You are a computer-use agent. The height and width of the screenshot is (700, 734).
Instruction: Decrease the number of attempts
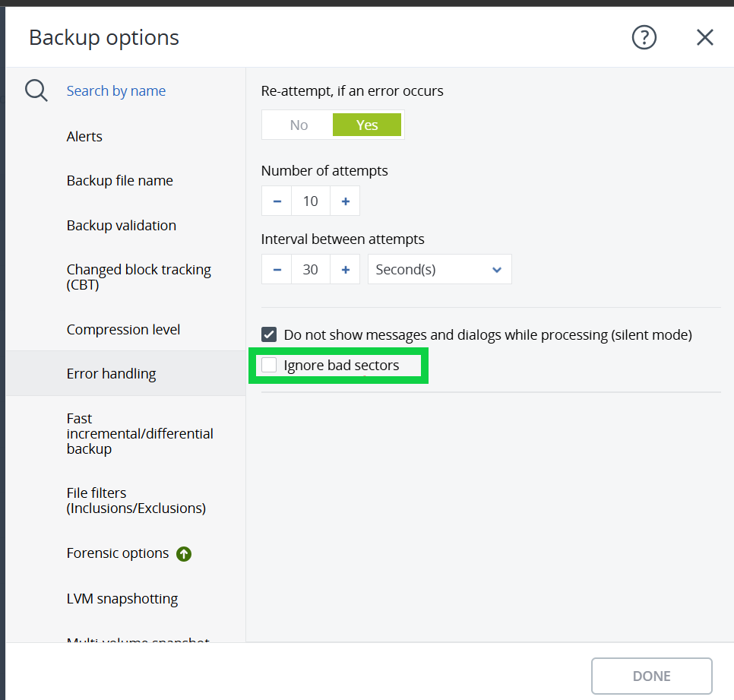pyautogui.click(x=277, y=201)
